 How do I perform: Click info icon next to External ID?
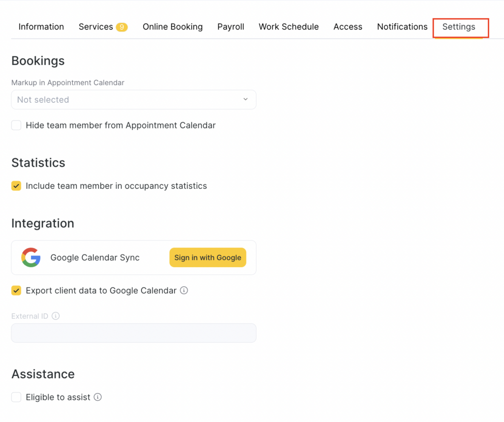[x=56, y=316]
